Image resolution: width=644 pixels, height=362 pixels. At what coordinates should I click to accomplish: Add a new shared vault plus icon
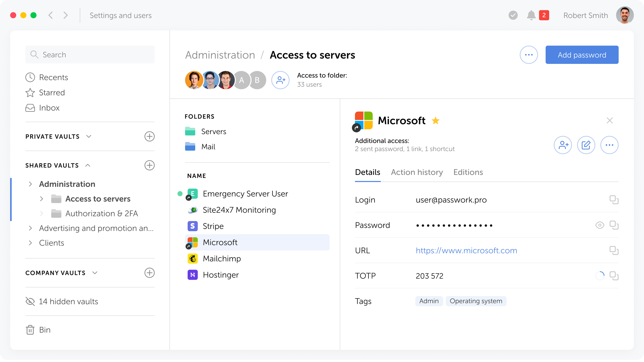point(149,165)
